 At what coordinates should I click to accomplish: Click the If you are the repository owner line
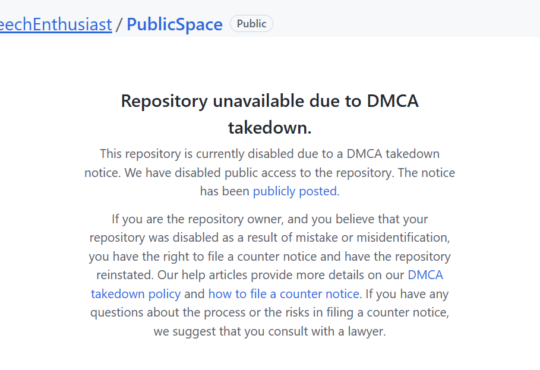click(x=270, y=219)
